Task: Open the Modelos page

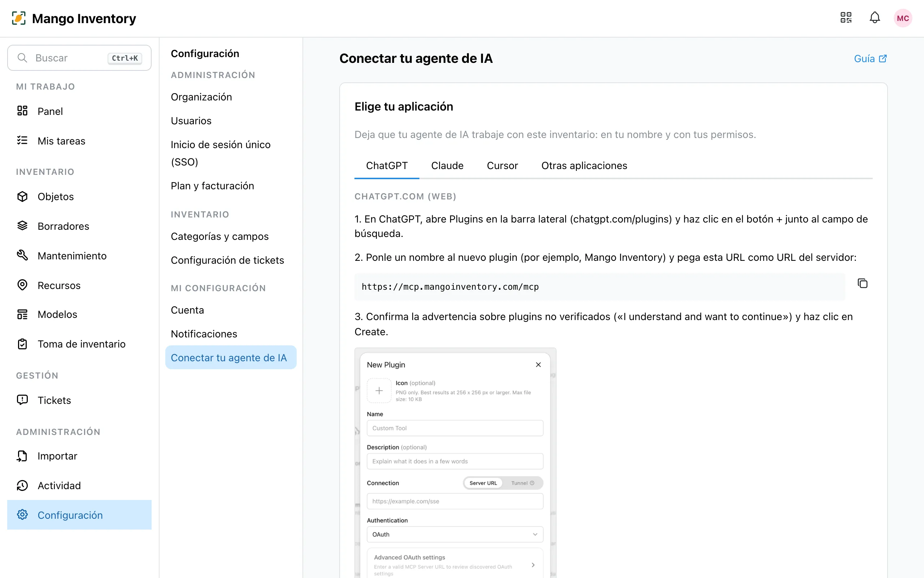Action: coord(79,314)
